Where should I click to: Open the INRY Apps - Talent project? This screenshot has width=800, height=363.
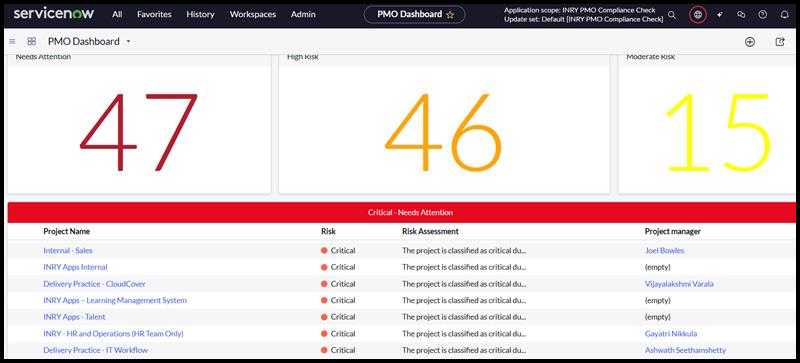[x=74, y=317]
